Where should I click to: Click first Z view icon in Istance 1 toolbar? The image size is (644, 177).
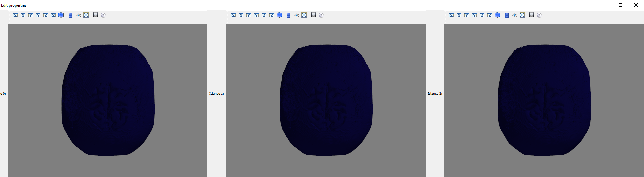(264, 15)
